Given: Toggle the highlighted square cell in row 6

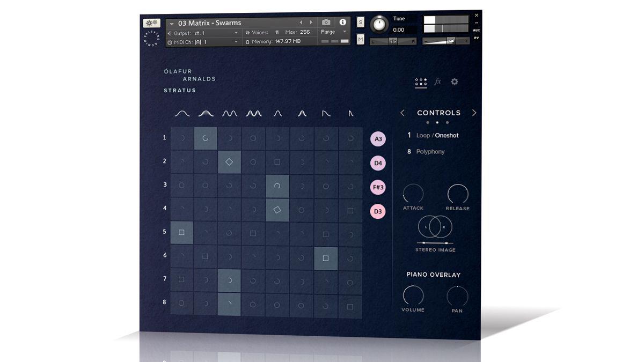Looking at the screenshot, I should (326, 258).
